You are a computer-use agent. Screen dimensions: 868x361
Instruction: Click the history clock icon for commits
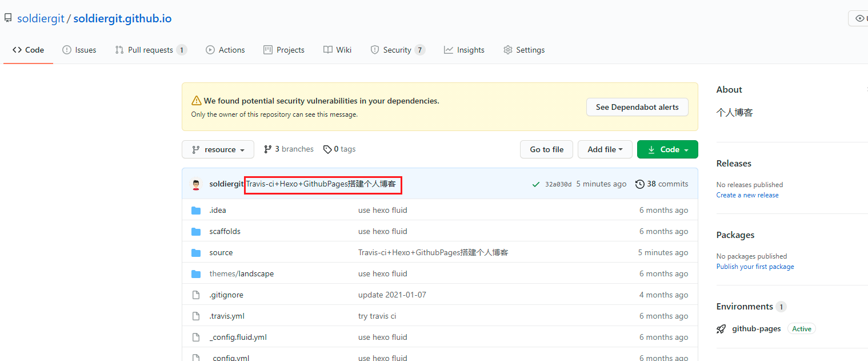pos(640,184)
